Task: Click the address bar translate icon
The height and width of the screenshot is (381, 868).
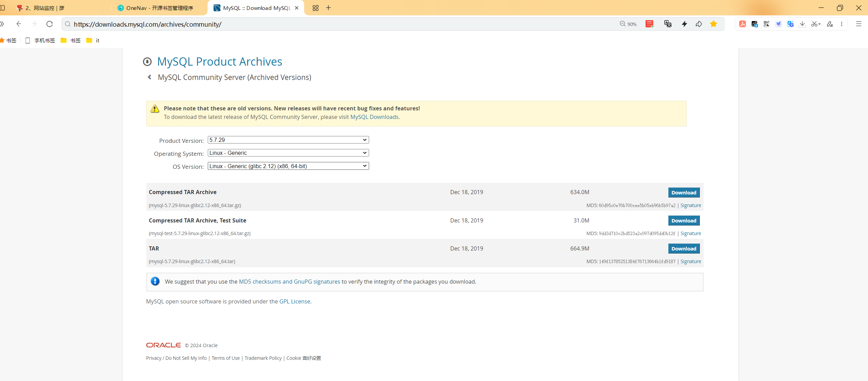Action: [668, 24]
